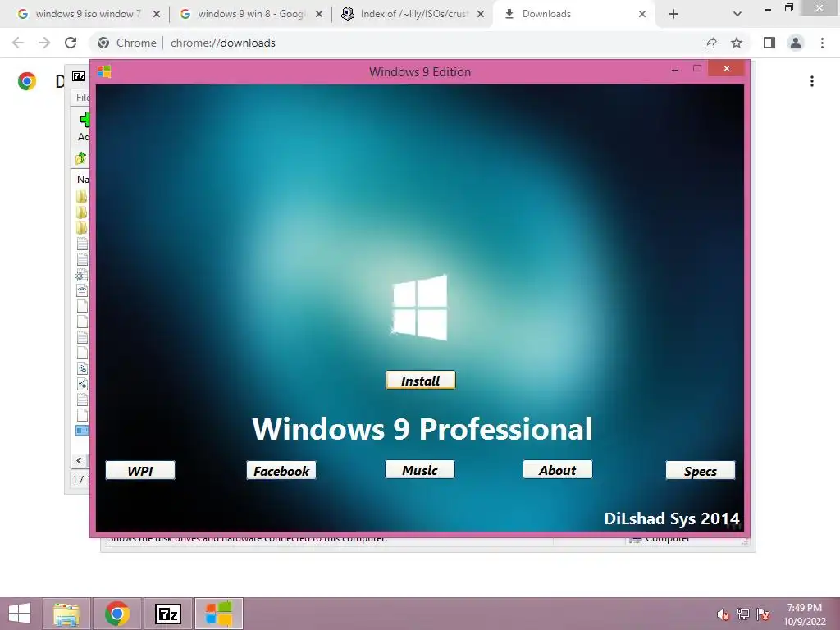Click the network tray icon
Viewport: 840px width, 630px height.
[743, 614]
